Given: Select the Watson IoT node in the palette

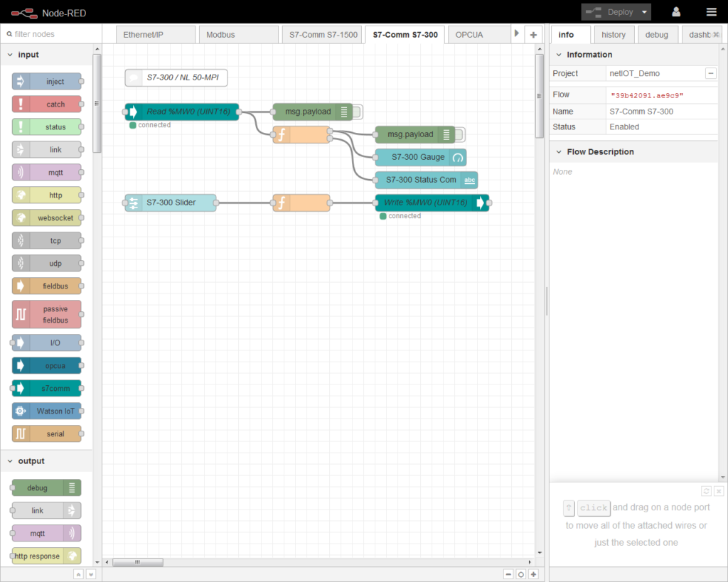Looking at the screenshot, I should pos(47,411).
